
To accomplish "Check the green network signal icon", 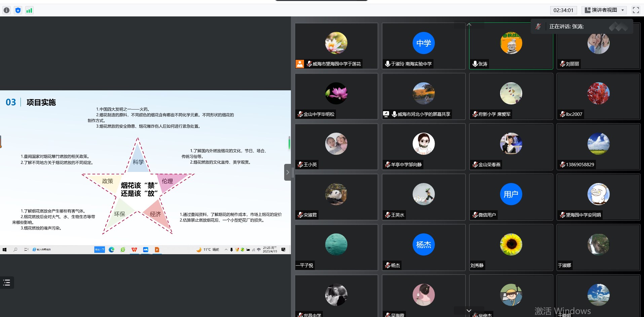I will click(29, 10).
